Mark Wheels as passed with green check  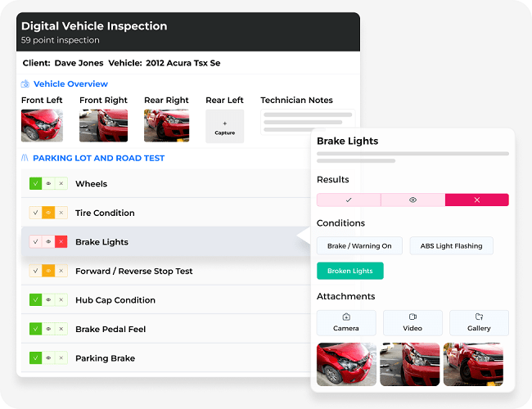[x=35, y=184]
